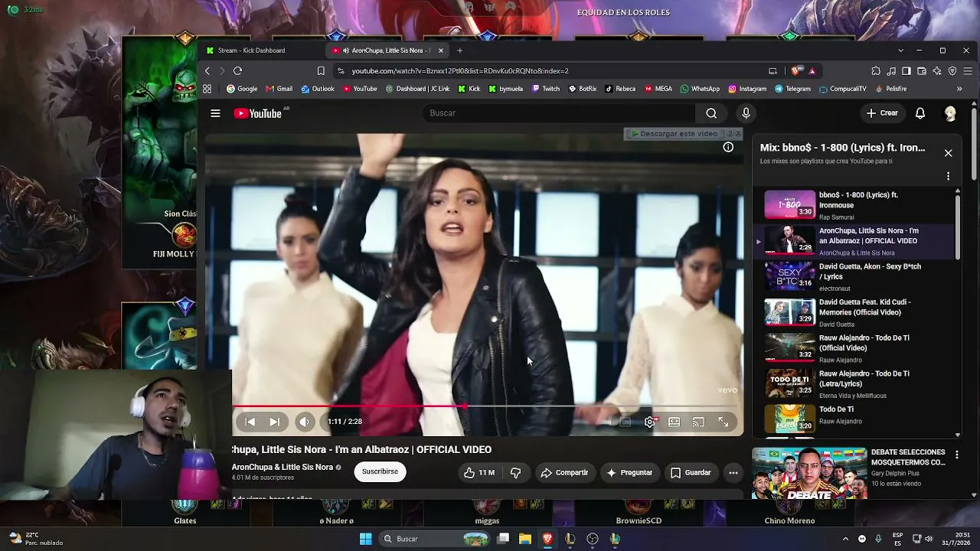
Task: Open more actions below the video
Action: pos(733,473)
